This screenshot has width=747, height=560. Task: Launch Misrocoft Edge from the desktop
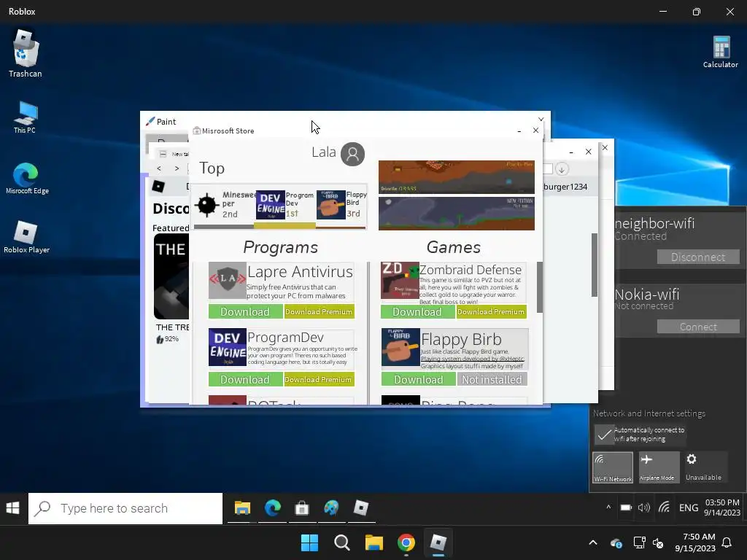pos(27,179)
